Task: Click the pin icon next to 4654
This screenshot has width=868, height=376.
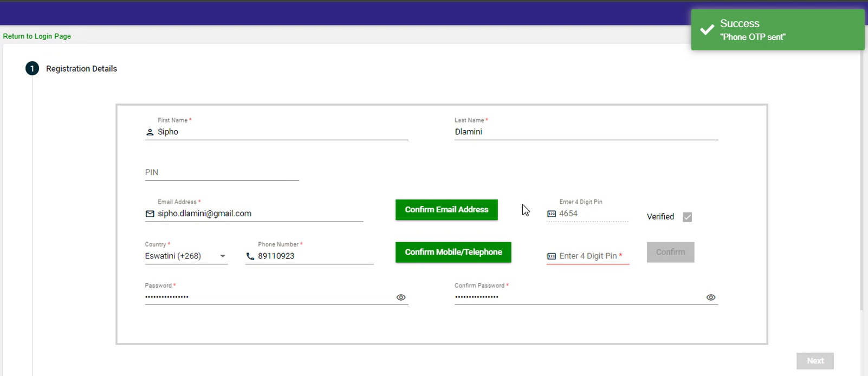Action: pyautogui.click(x=552, y=214)
